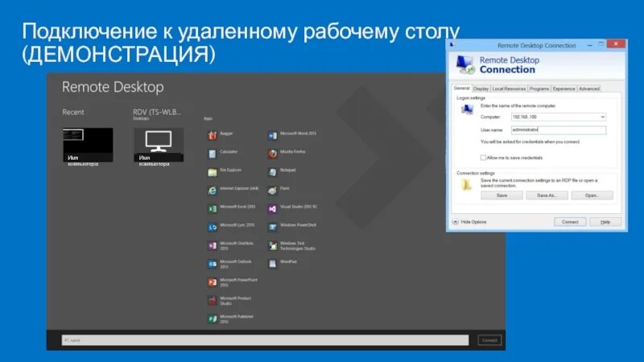Open Microsoft Publisher app icon
644x362 pixels.
tap(213, 319)
